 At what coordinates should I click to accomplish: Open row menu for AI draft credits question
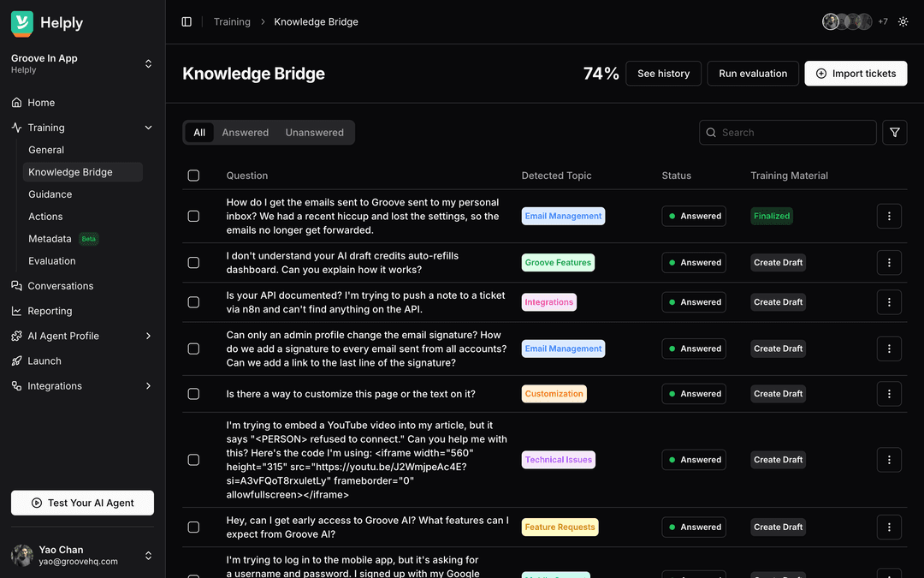coord(889,263)
